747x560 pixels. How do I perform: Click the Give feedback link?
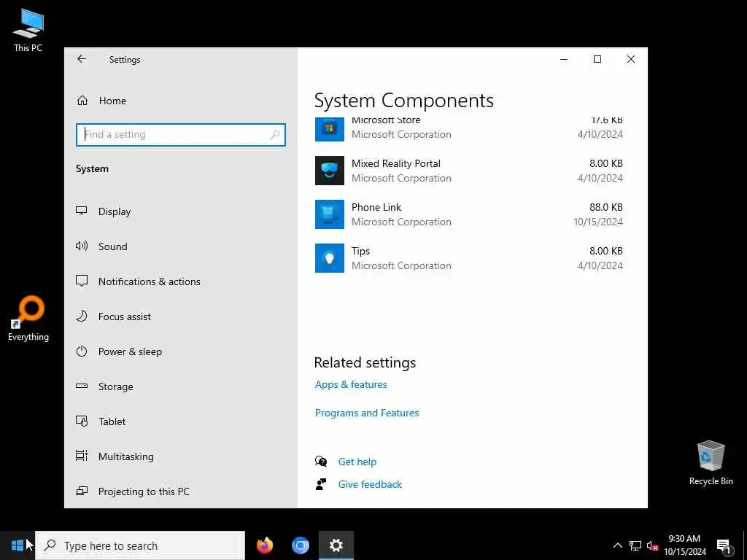click(x=370, y=484)
